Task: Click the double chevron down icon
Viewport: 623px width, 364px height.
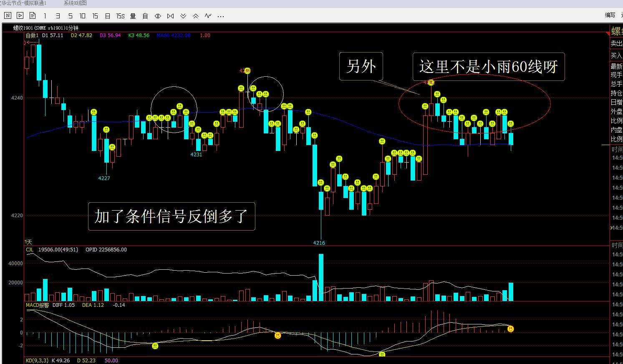Action: [183, 16]
